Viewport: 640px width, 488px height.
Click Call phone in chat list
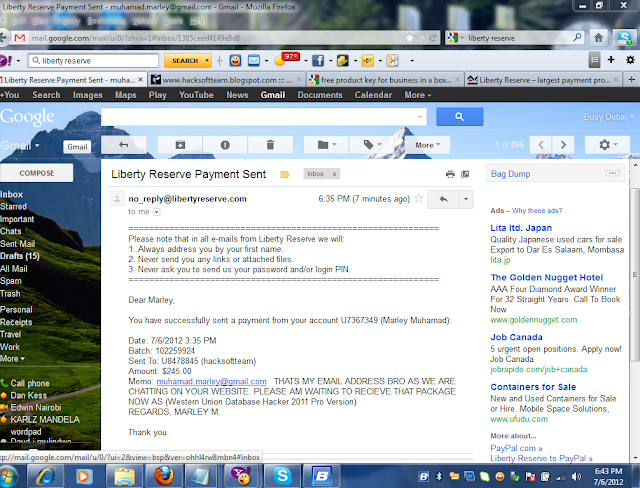pos(29,383)
